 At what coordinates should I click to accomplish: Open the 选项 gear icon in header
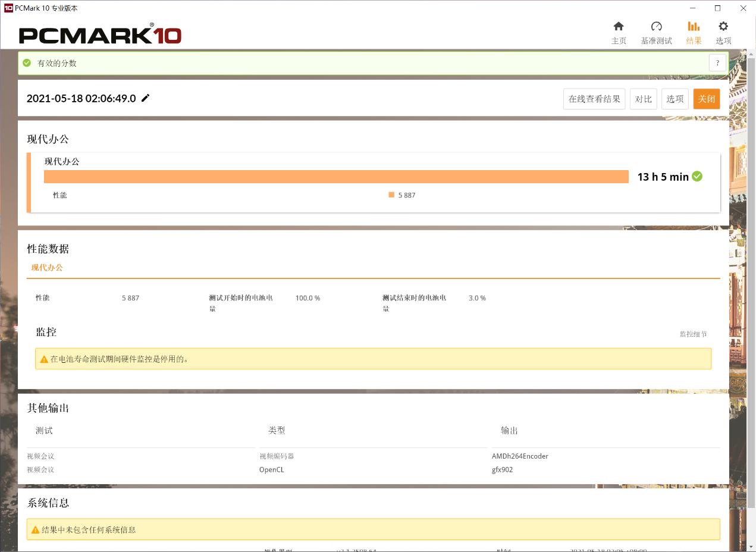click(723, 26)
